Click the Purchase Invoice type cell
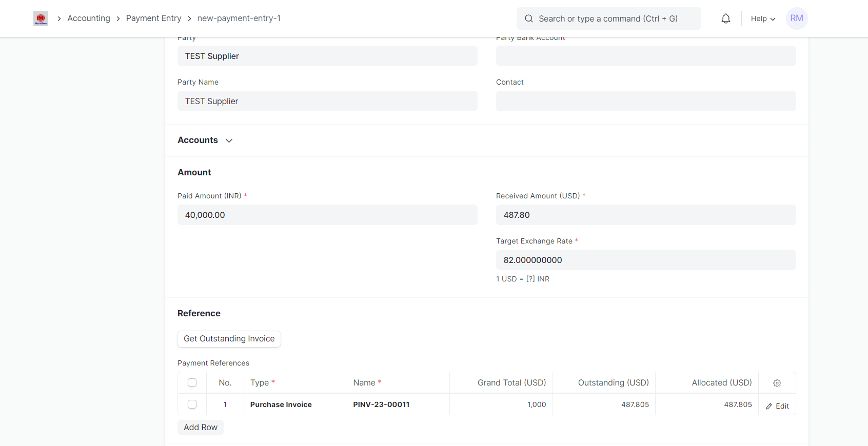This screenshot has width=868, height=446. coord(295,404)
